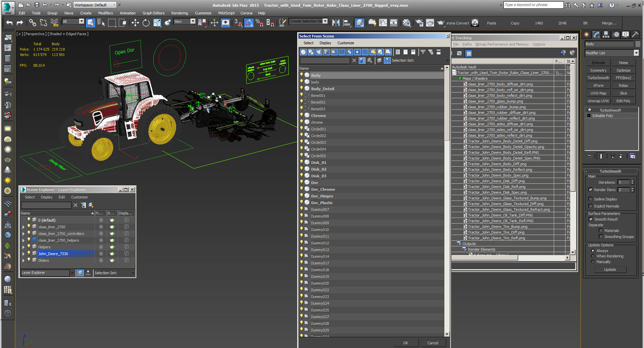644x348 pixels.
Task: Open the Utilities hammer panel tab
Action: coord(635,35)
